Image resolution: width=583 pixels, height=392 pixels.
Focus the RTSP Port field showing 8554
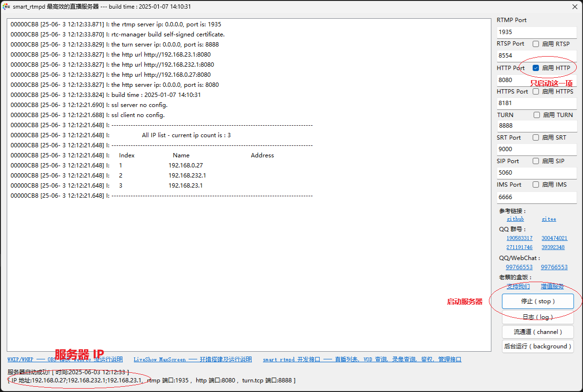(536, 56)
